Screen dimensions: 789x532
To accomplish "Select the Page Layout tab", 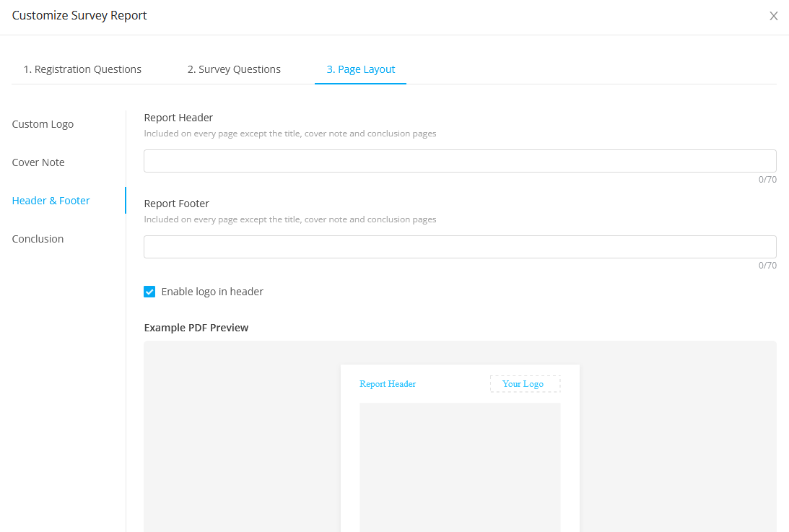I will pos(361,69).
